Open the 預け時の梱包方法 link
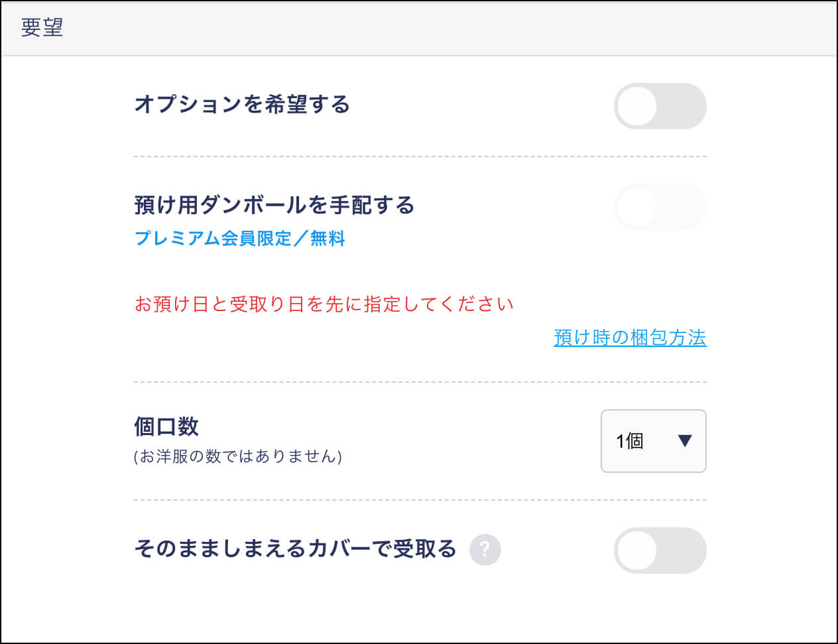The image size is (838, 644). 630,338
